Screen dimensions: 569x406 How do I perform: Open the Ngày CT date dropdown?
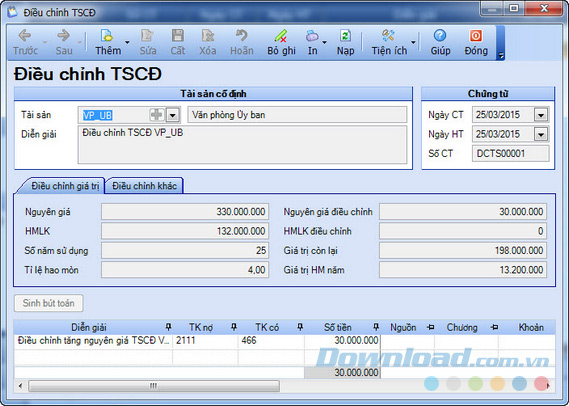click(x=541, y=115)
